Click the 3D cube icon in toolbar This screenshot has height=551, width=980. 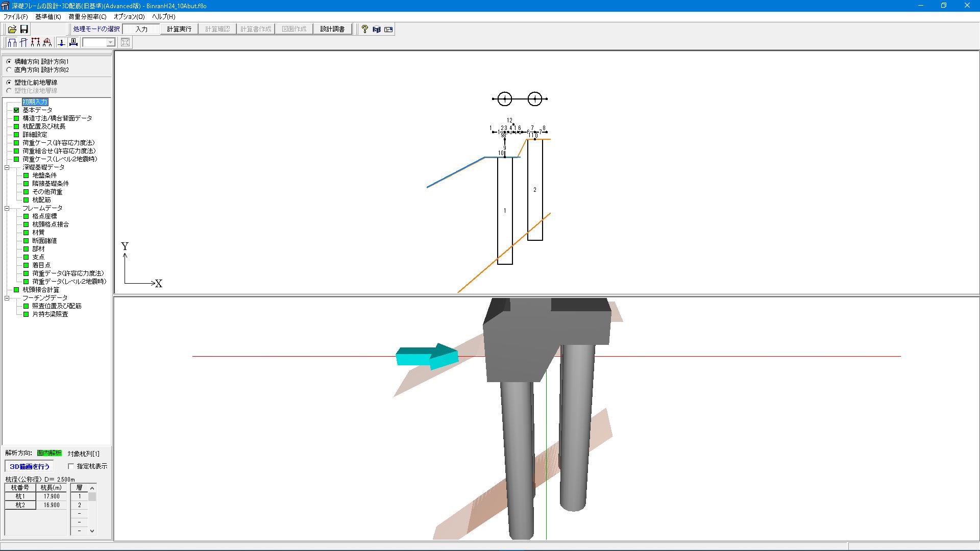pos(377,29)
